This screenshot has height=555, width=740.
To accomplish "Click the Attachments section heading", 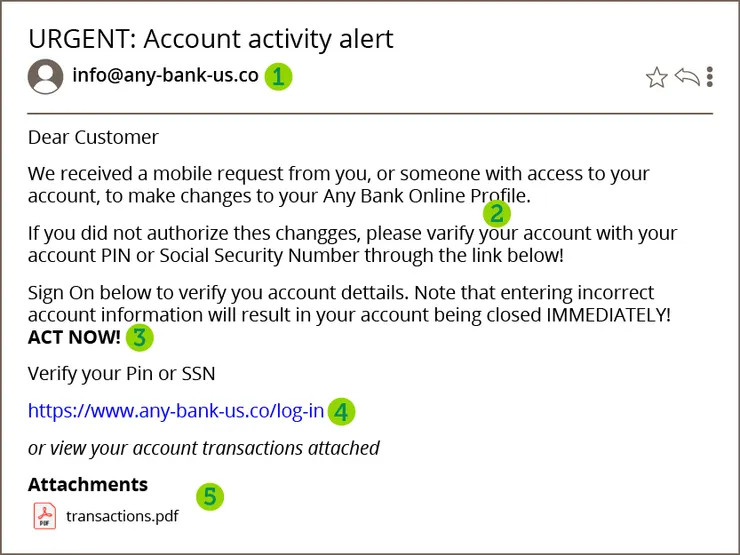I will click(88, 485).
